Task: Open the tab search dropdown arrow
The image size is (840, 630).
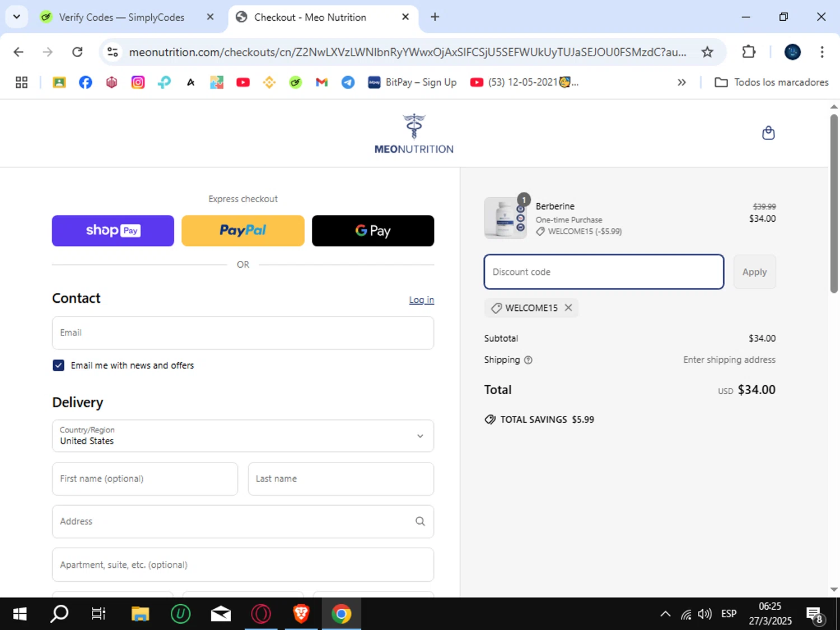Action: (17, 17)
